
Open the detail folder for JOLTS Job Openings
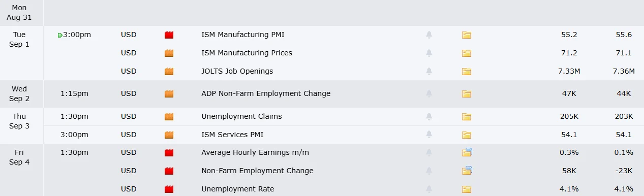467,71
